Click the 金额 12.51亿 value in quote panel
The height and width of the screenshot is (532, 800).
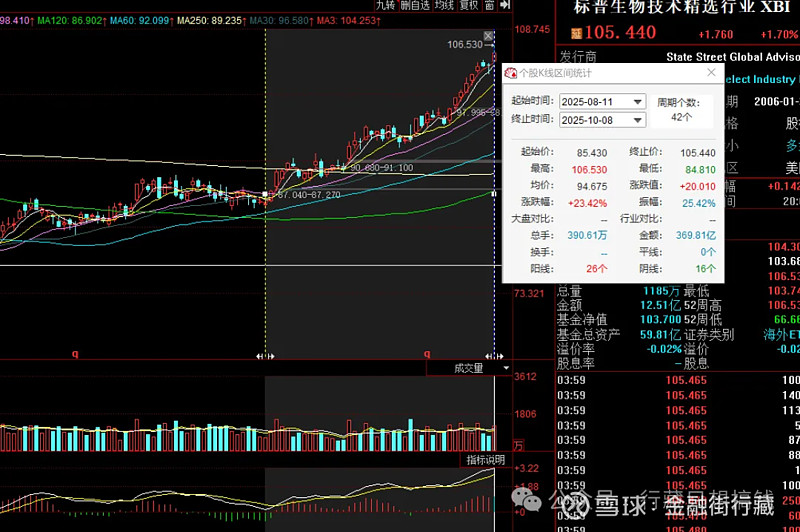click(x=660, y=306)
